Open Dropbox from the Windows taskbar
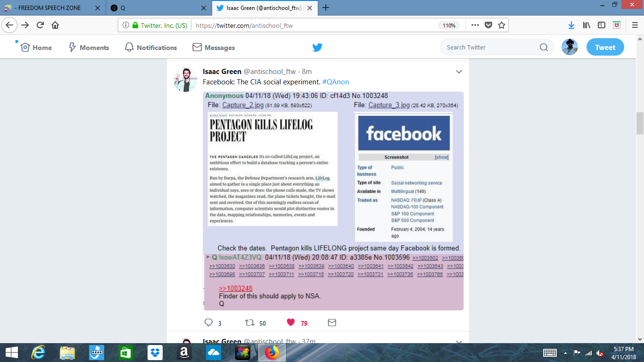This screenshot has width=644, height=362. [x=155, y=353]
